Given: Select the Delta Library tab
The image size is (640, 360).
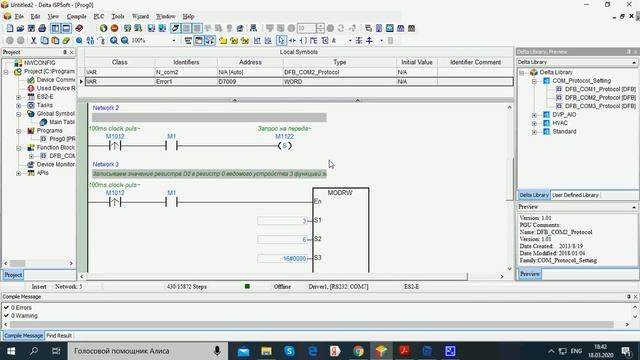Looking at the screenshot, I should tap(534, 195).
